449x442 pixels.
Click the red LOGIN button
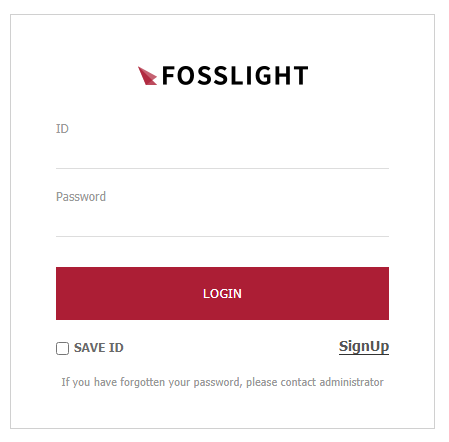[x=222, y=293]
